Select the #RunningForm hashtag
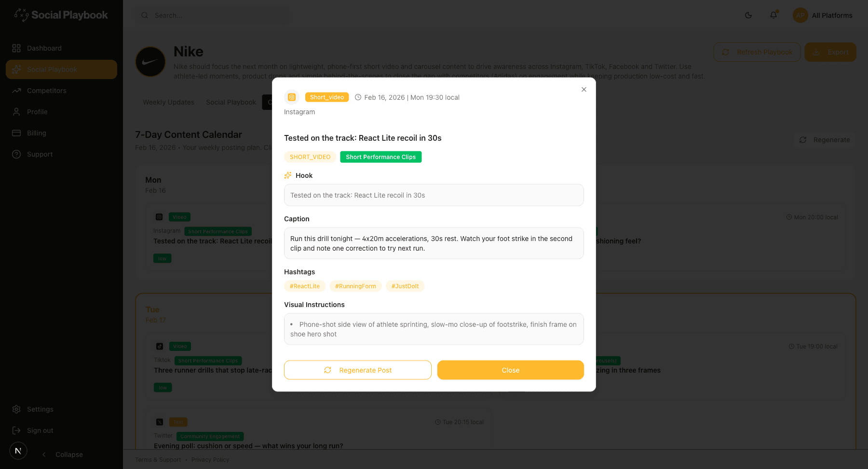Viewport: 868px width, 469px height. [355, 286]
